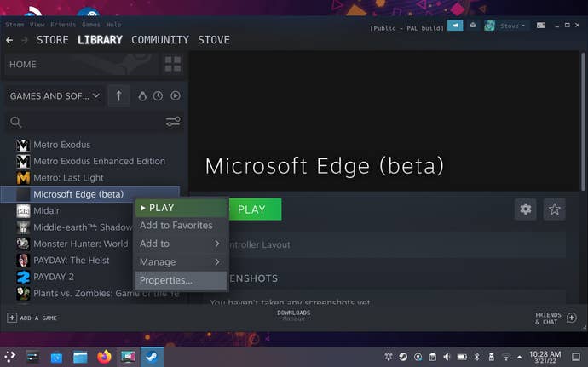Screen dimensions: 588x367
Task: Show ready-to-play games icon
Action: pyautogui.click(x=176, y=96)
